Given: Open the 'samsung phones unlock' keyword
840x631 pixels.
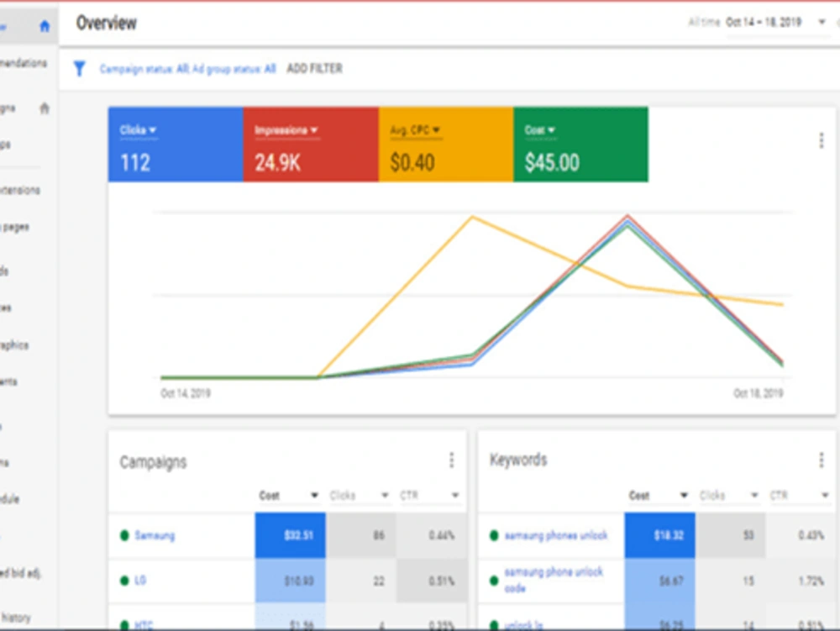Looking at the screenshot, I should pyautogui.click(x=556, y=535).
